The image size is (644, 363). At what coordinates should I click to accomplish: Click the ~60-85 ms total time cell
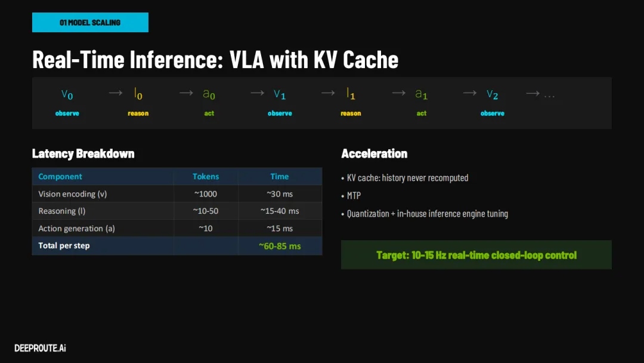(x=280, y=246)
